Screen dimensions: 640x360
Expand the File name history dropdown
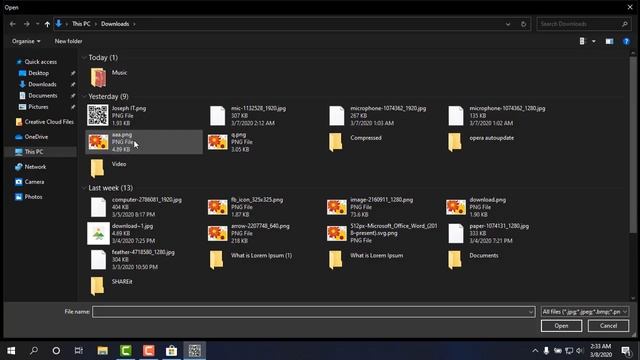(x=531, y=312)
